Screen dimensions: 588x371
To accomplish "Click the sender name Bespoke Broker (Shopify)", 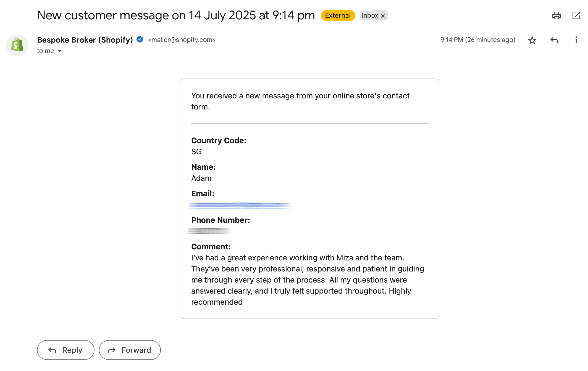I will [x=85, y=40].
